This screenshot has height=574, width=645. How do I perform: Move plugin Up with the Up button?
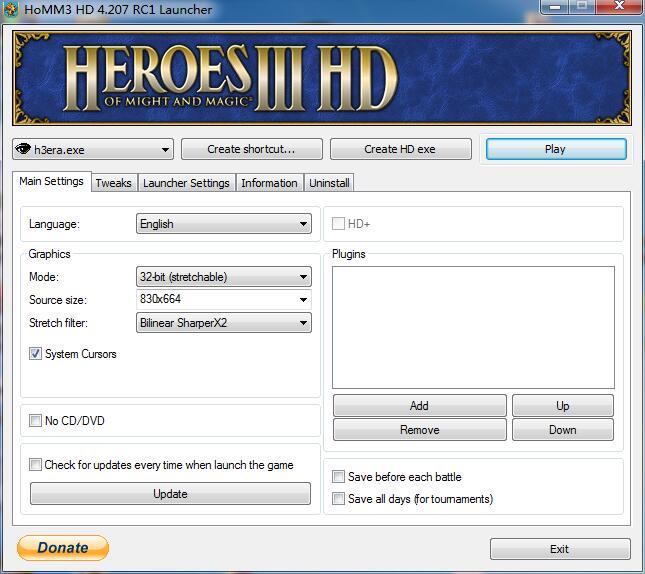tap(563, 406)
